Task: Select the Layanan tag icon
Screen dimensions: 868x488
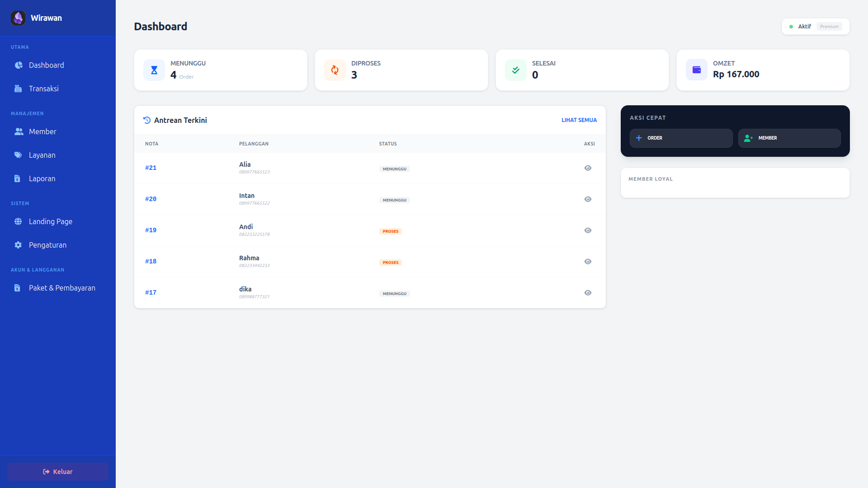Action: [18, 155]
